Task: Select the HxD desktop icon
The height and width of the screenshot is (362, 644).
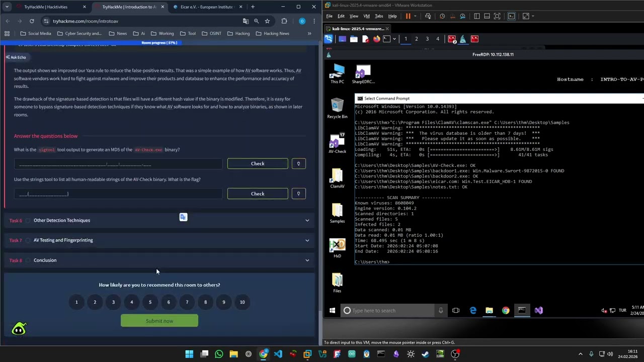Action: [337, 248]
